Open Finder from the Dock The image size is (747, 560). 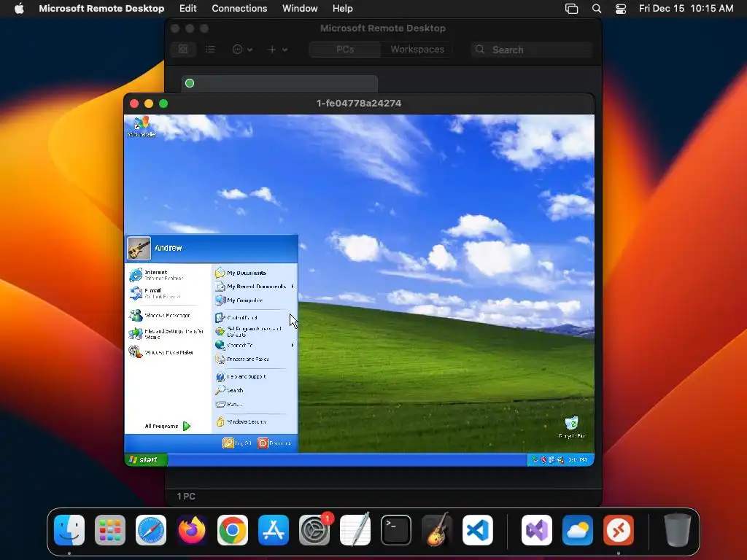[x=69, y=530]
